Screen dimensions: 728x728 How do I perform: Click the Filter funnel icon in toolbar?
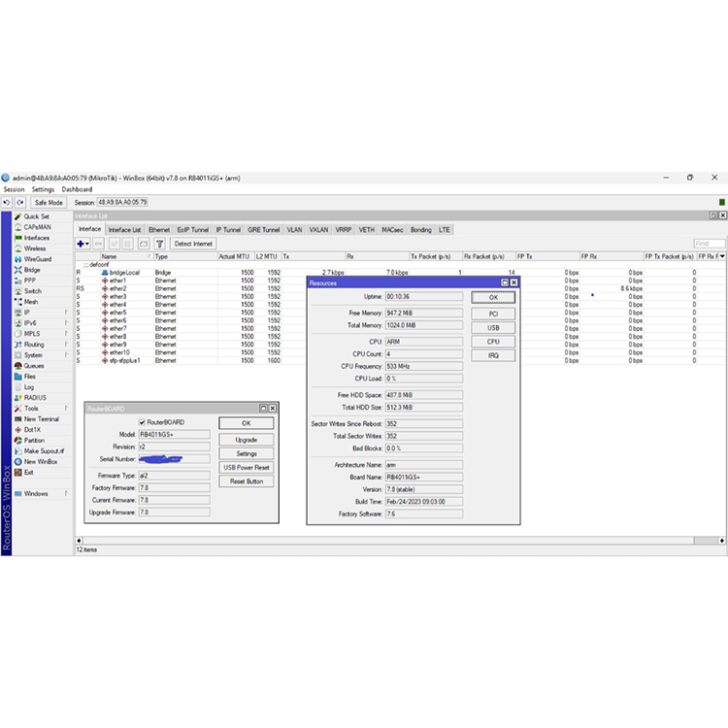pyautogui.click(x=160, y=244)
